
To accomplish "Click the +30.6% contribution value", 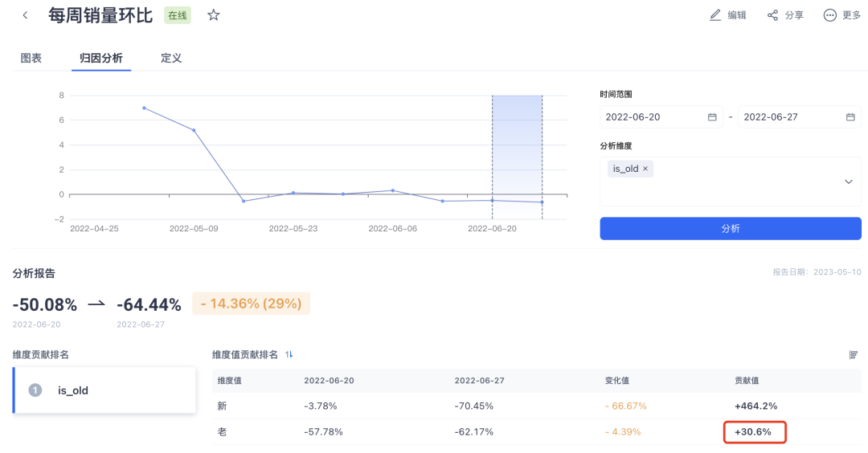I will (x=754, y=432).
